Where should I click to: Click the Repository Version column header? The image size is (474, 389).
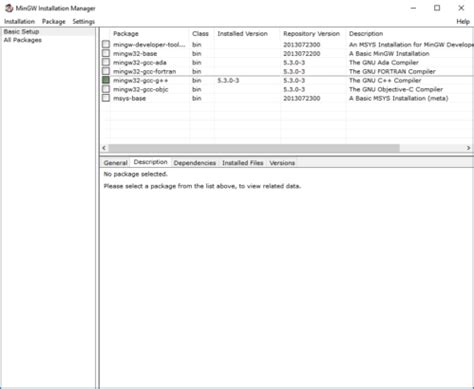[313, 34]
